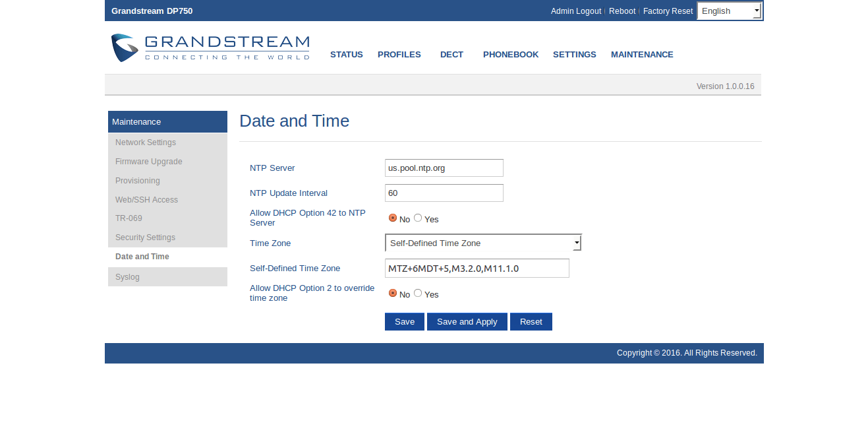Open Firmware Upgrade in the sidebar
This screenshot has width=868, height=444.
(148, 162)
